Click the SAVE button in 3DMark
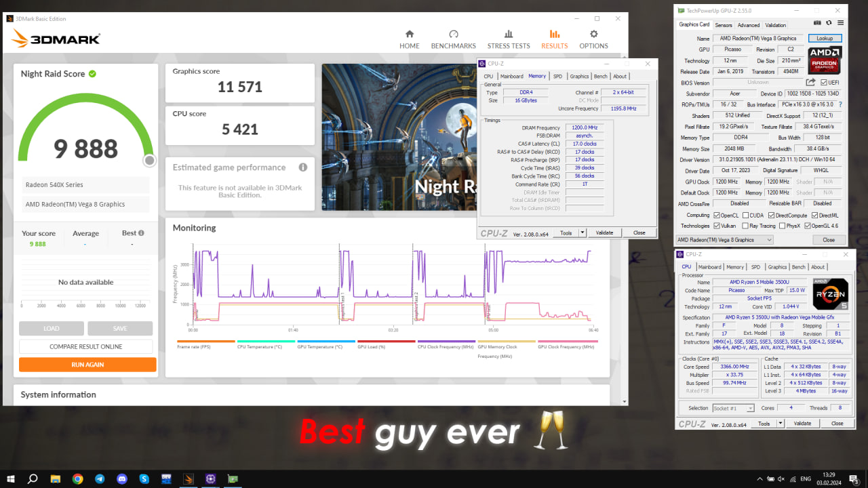This screenshot has width=868, height=488. tap(120, 329)
